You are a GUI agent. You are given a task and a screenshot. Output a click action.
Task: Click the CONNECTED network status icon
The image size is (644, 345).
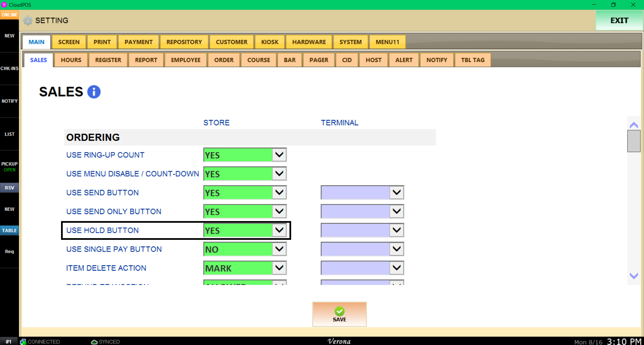coord(23,342)
